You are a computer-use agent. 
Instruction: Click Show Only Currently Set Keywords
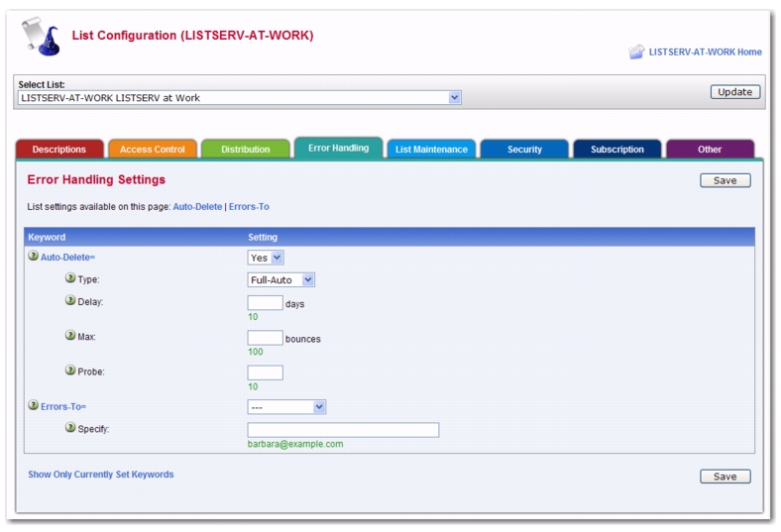coord(101,475)
